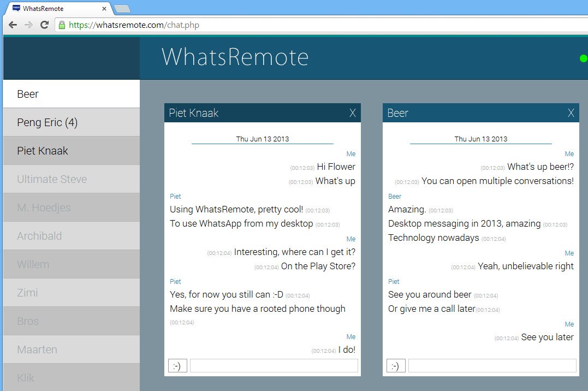Viewport: 588px width, 391px height.
Task: Open the Beer contact in sidebar
Action: [72, 94]
